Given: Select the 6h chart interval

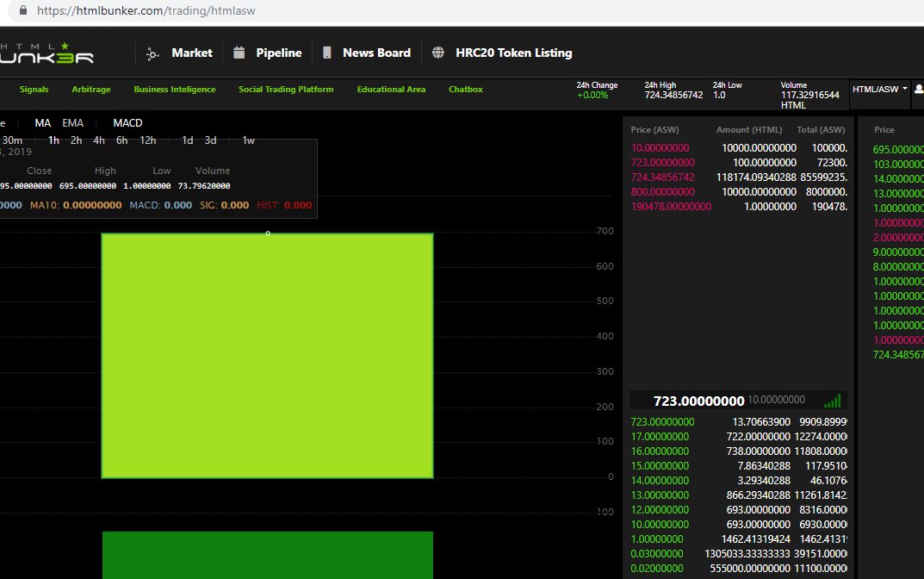Looking at the screenshot, I should tap(122, 140).
